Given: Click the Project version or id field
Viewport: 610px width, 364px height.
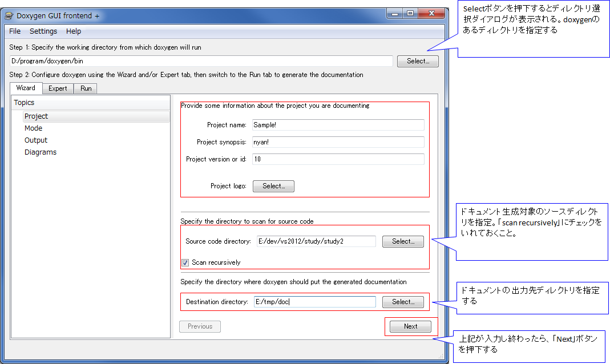Looking at the screenshot, I should click(x=338, y=159).
